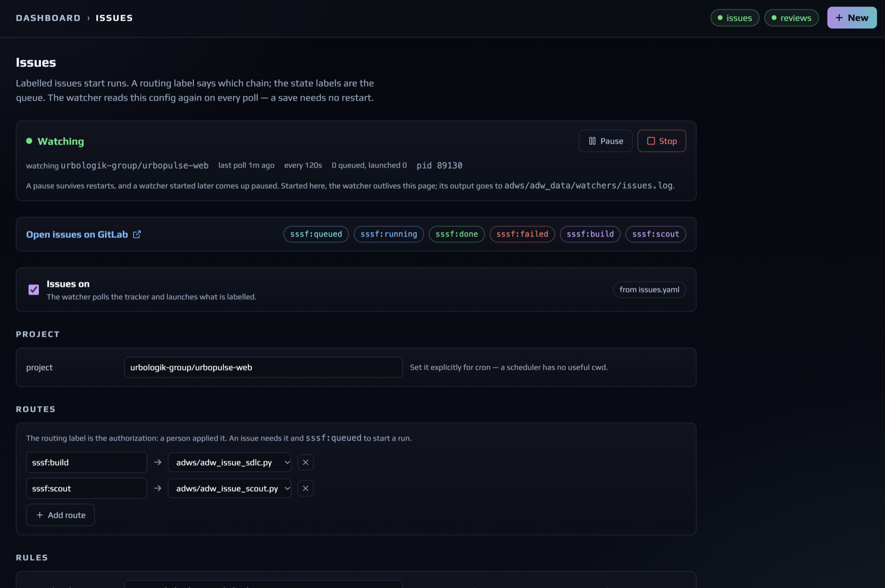
Task: Focus the project input field
Action: (263, 367)
